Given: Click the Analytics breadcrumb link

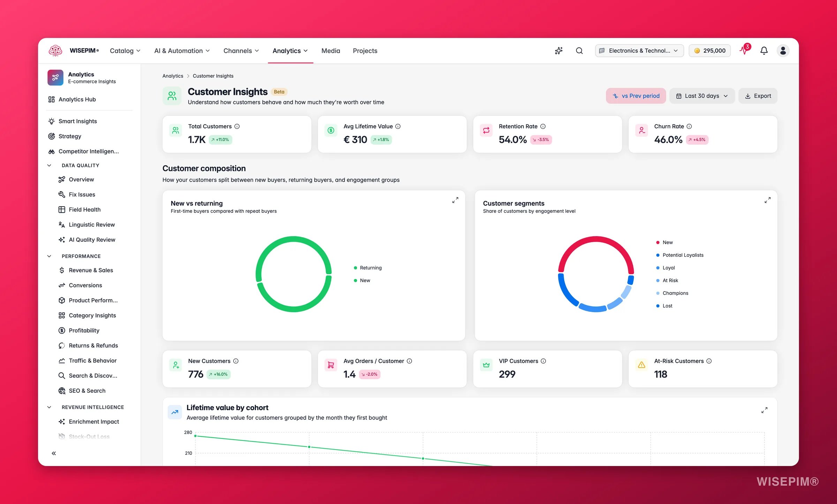Looking at the screenshot, I should pyautogui.click(x=173, y=76).
